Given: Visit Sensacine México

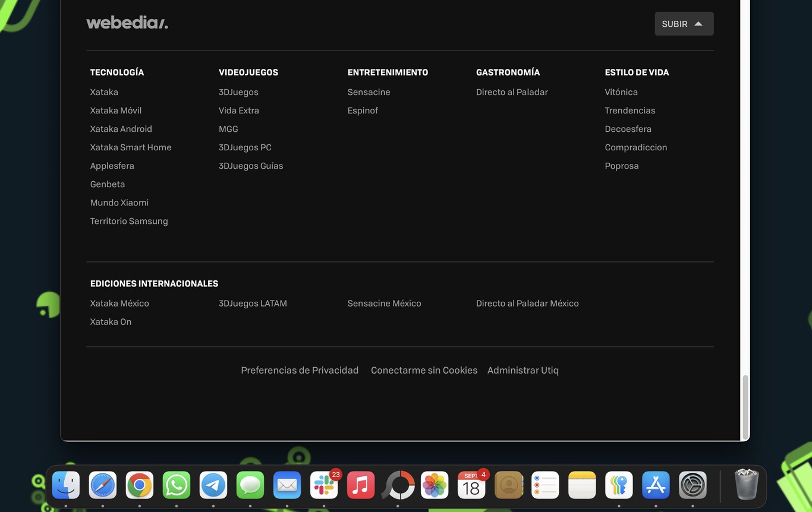Looking at the screenshot, I should [384, 303].
